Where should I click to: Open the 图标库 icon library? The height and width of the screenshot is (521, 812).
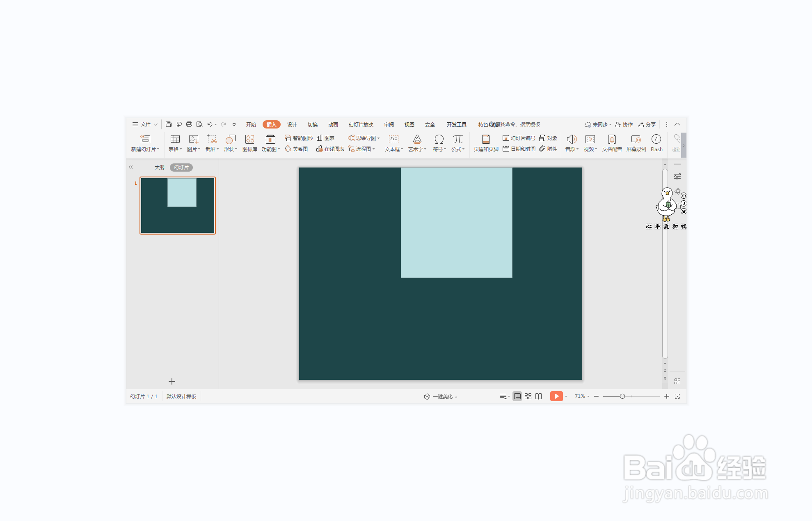click(249, 143)
